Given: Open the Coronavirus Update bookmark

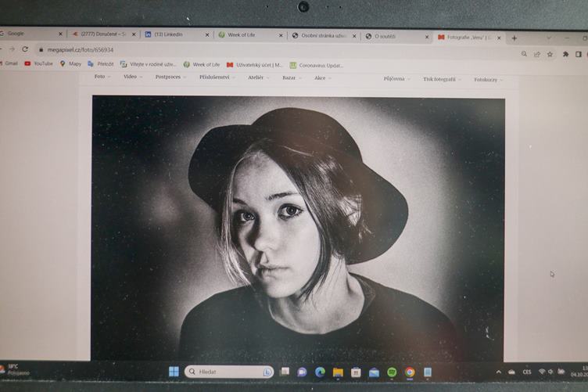Looking at the screenshot, I should 317,65.
